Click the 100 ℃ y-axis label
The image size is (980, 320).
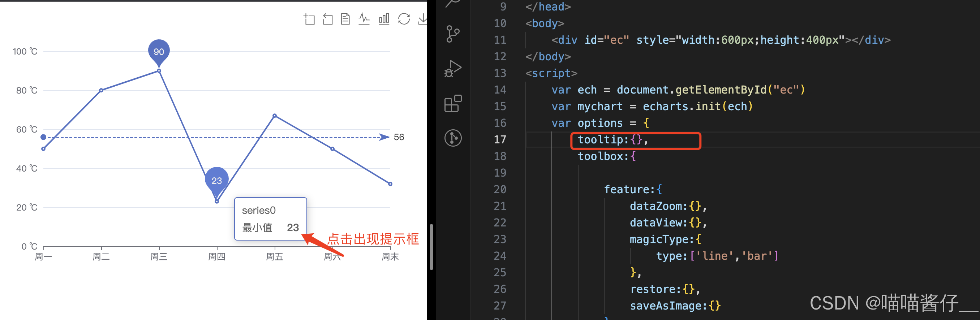coord(25,52)
